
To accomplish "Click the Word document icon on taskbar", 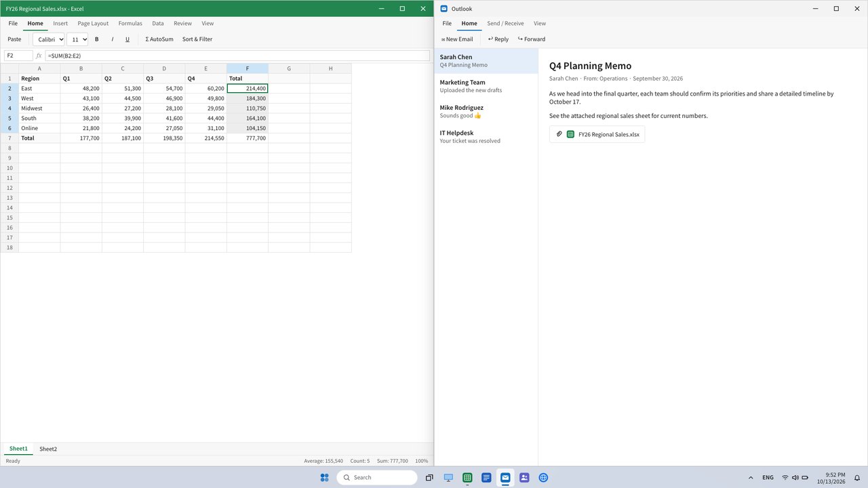I will 486,477.
